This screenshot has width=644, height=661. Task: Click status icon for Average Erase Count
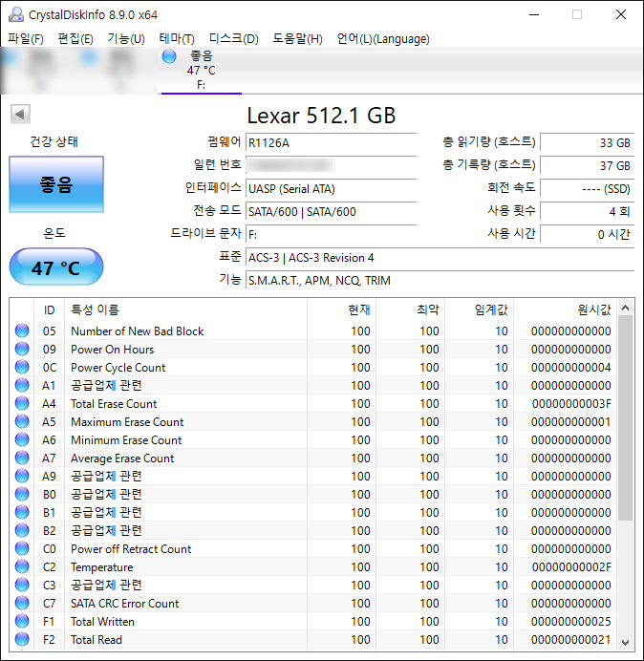22,458
